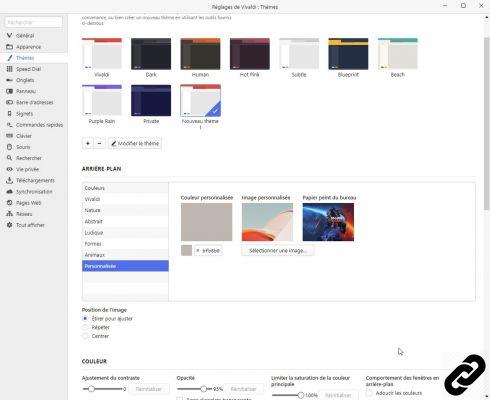Open the Général settings section
This screenshot has width=490, height=400.
click(x=25, y=35)
